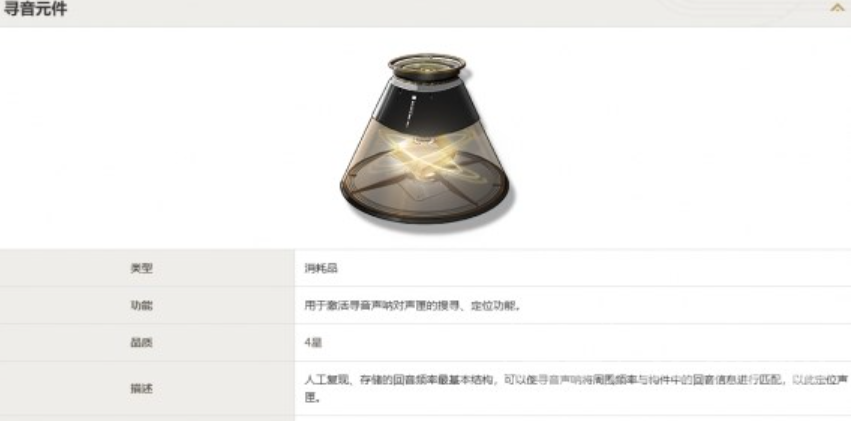Screen dimensions: 855x421
Task: Collapse the 寻音元件 section with the chevron
Action: 837,8
